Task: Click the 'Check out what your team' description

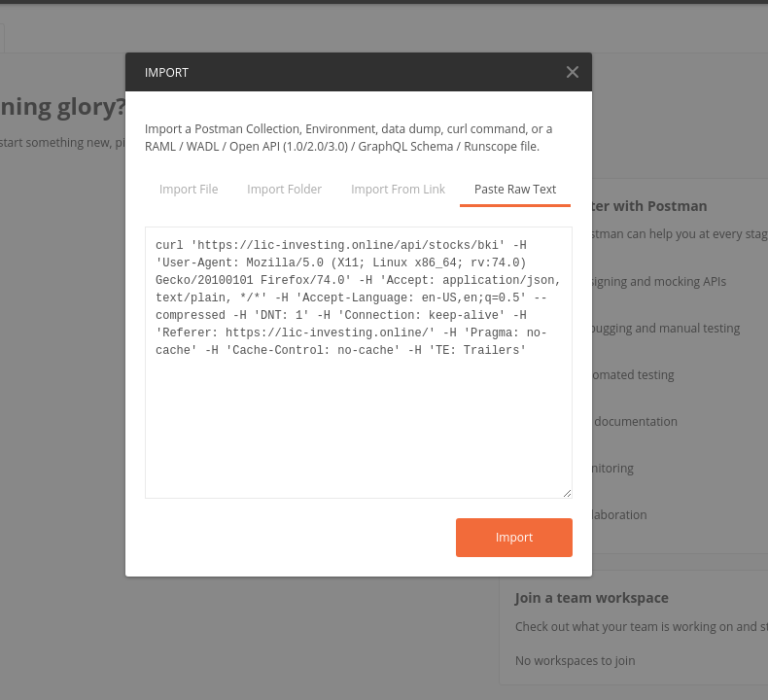Action: pyautogui.click(x=642, y=626)
